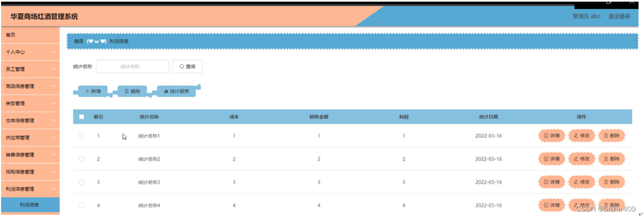Viewport: 644px width, 217px height.
Task: Check the checkbox for row 统计名称3
Action: click(x=82, y=182)
